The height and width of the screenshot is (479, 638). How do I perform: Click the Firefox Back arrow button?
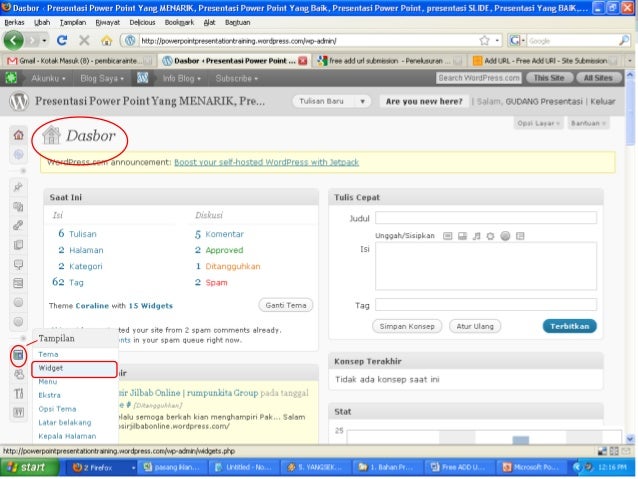pos(13,40)
